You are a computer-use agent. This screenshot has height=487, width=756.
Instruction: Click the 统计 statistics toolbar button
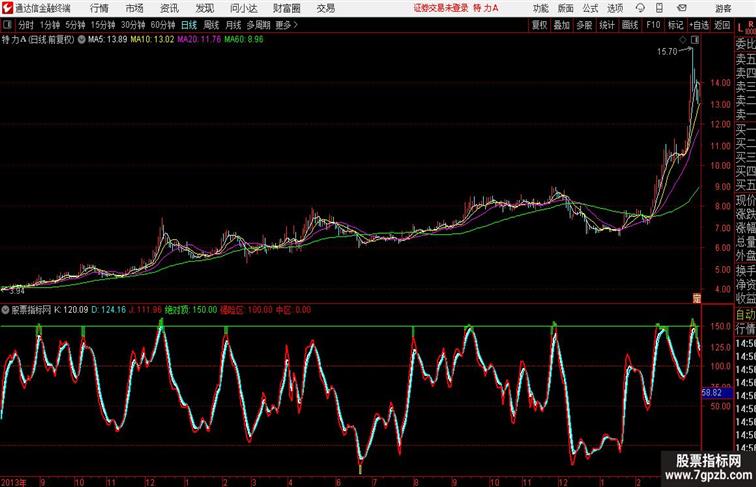607,25
